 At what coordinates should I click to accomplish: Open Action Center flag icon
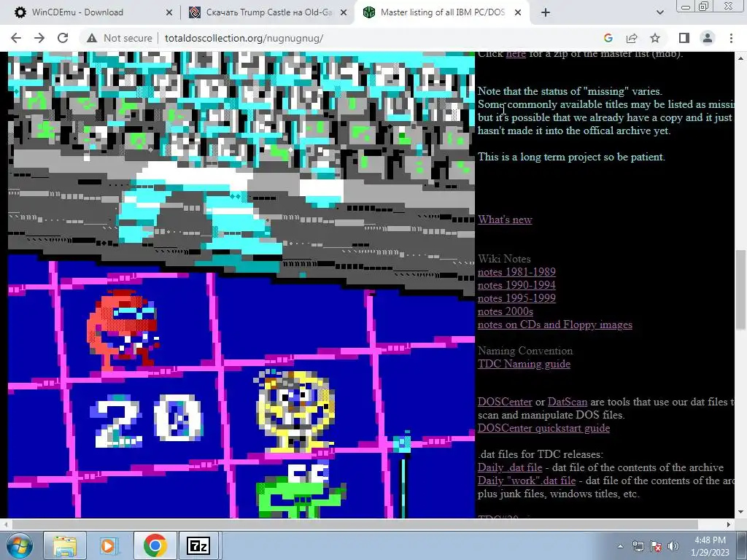click(x=656, y=546)
